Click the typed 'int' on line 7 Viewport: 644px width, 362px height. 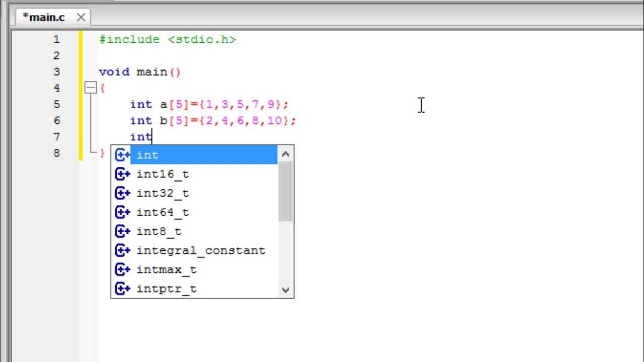pos(141,137)
